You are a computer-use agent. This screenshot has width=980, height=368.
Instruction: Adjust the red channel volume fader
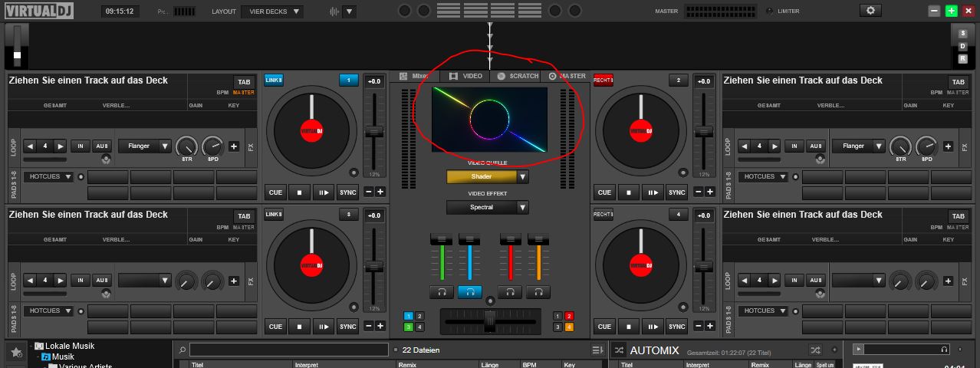510,241
